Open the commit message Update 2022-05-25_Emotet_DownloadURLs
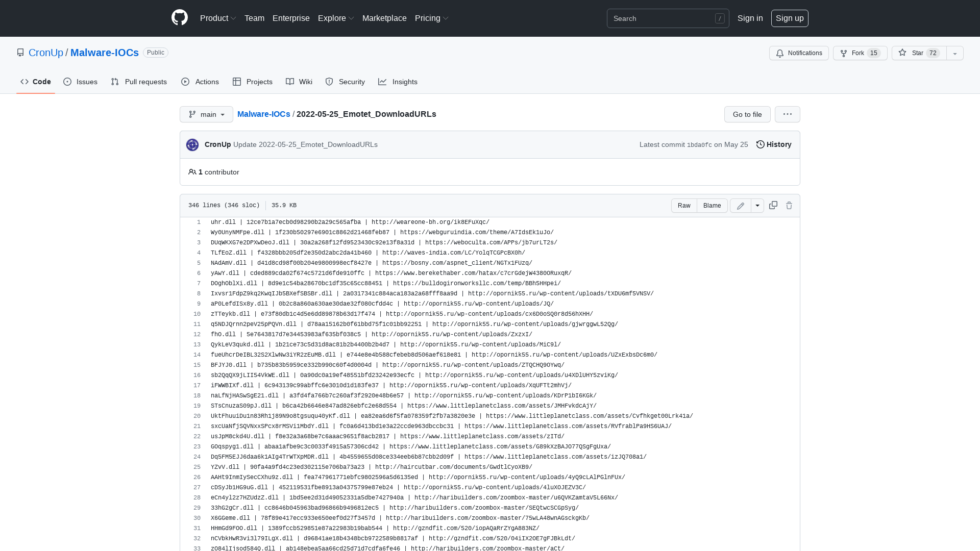Image resolution: width=980 pixels, height=551 pixels. (305, 144)
